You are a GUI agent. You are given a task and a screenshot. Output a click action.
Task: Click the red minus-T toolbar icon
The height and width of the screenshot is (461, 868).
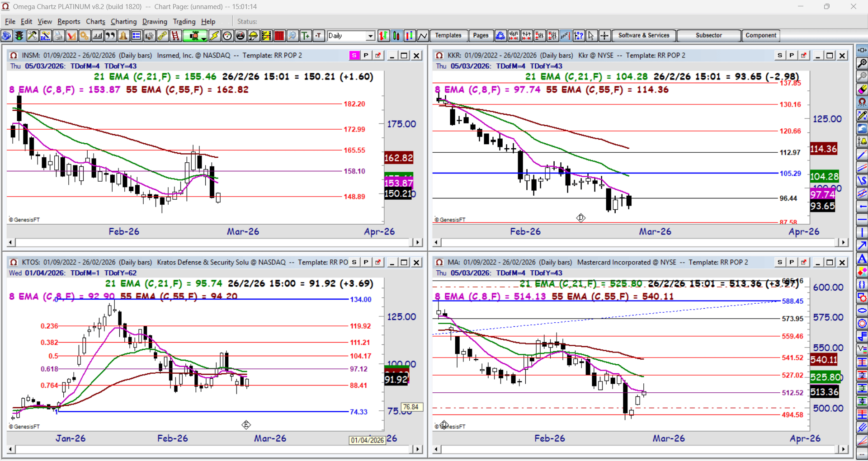tap(319, 36)
